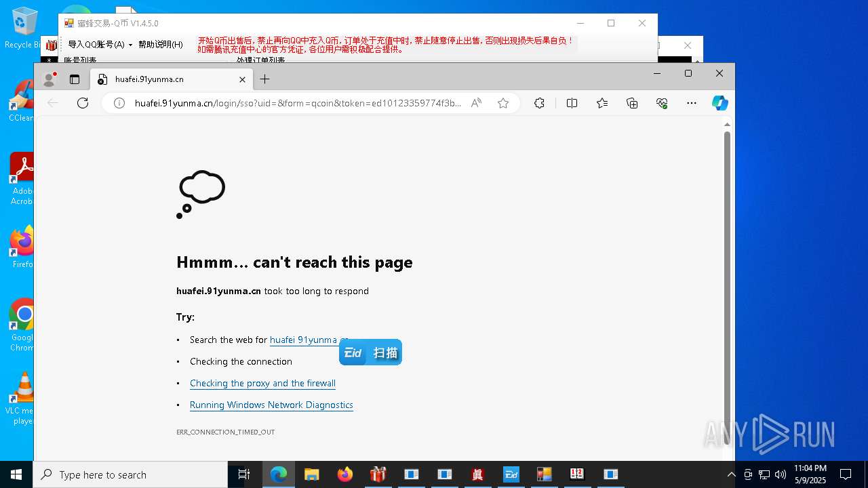Viewport: 868px width, 488px height.
Task: Close the huafei.91yunma.cn tab
Action: pos(242,79)
